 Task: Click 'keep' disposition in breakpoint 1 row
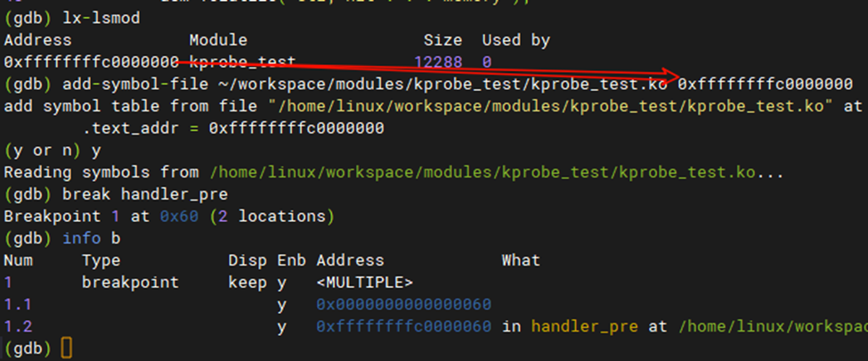(247, 283)
